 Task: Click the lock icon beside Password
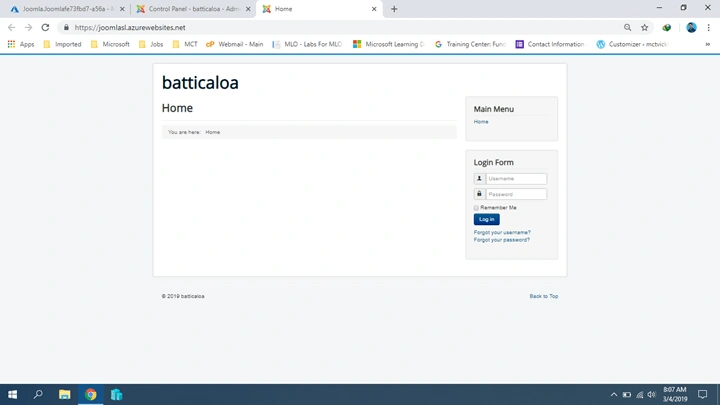(479, 194)
